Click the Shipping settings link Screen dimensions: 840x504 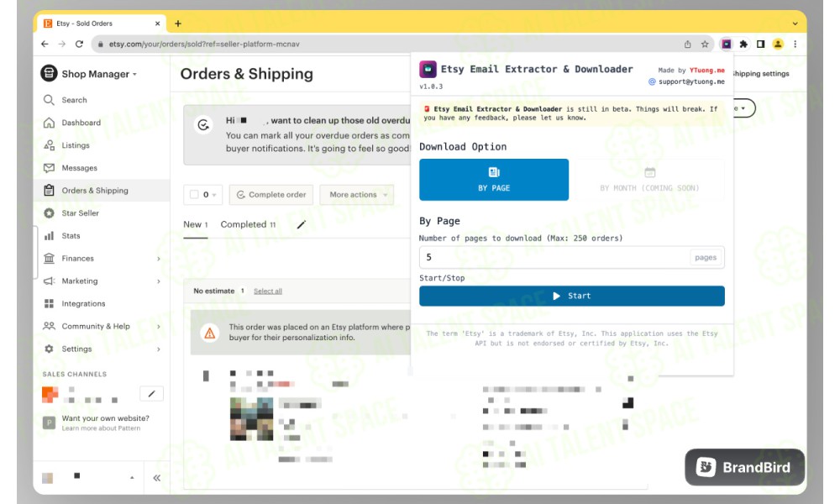[761, 74]
